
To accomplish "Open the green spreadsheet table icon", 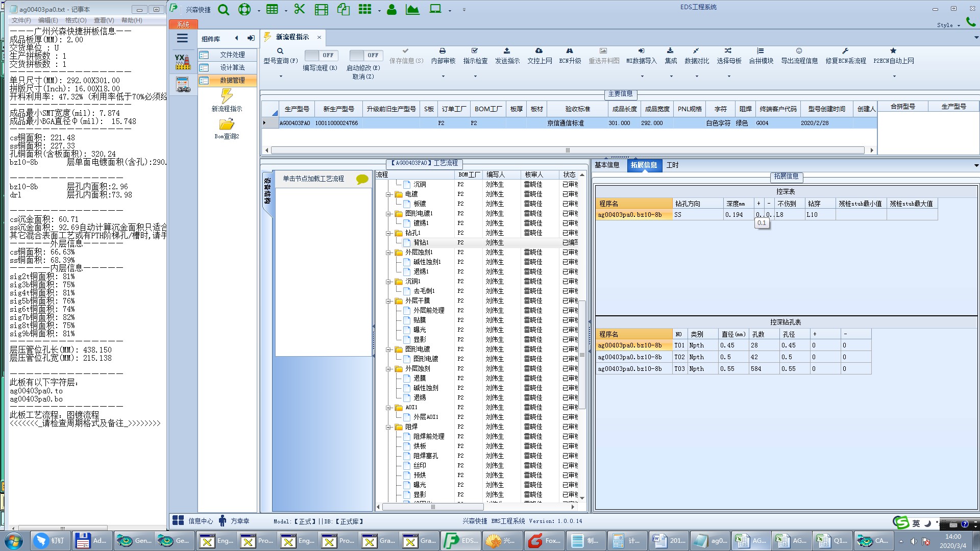I will [273, 9].
